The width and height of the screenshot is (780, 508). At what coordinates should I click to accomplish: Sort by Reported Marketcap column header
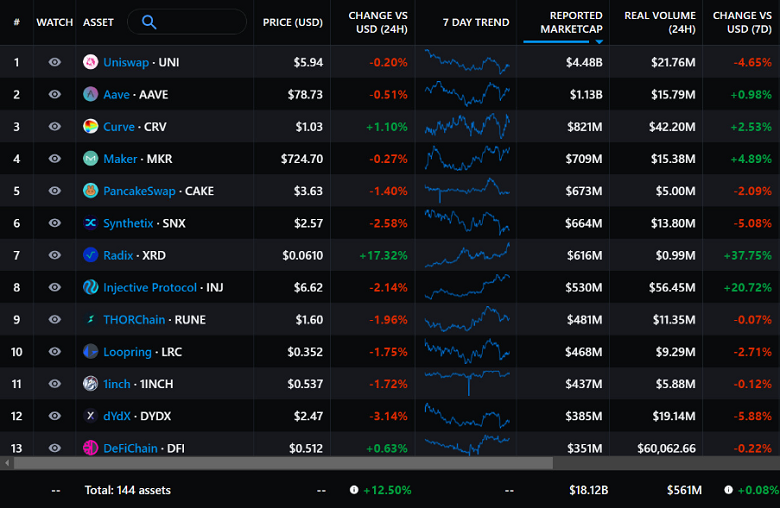571,22
